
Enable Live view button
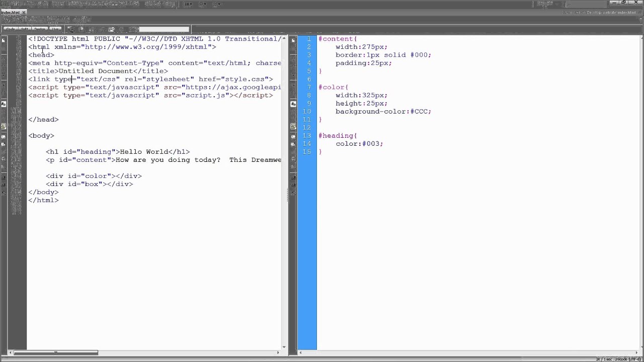click(x=55, y=29)
